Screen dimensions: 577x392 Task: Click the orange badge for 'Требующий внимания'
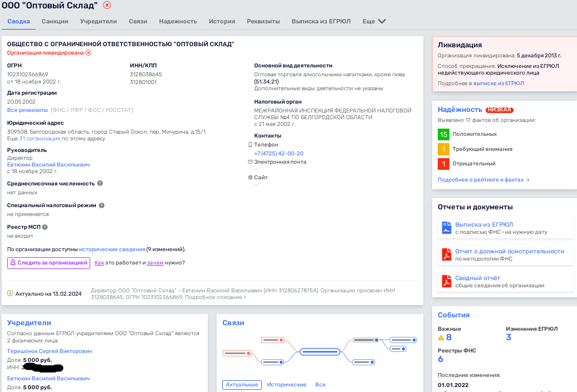click(x=443, y=149)
